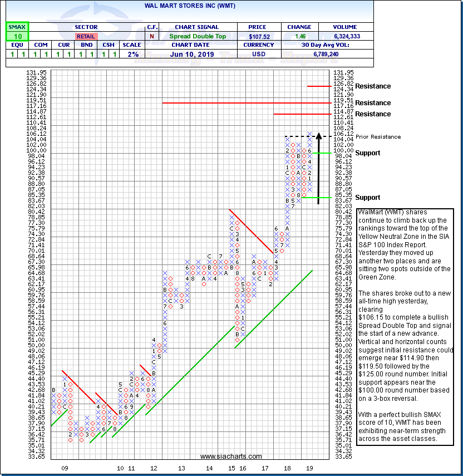Click the WalMart commentary text box
Viewport: 463px width, 476px height.
[x=405, y=327]
